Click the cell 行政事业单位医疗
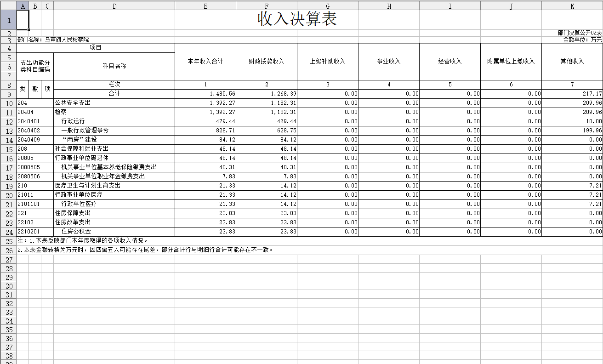The width and height of the screenshot is (603, 364). click(114, 195)
